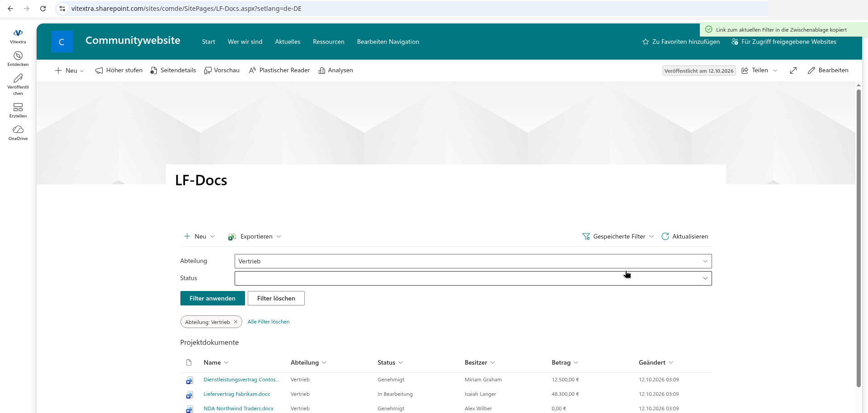Expand the Exportieren dropdown
Screen dimensions: 868x413
(x=255, y=236)
